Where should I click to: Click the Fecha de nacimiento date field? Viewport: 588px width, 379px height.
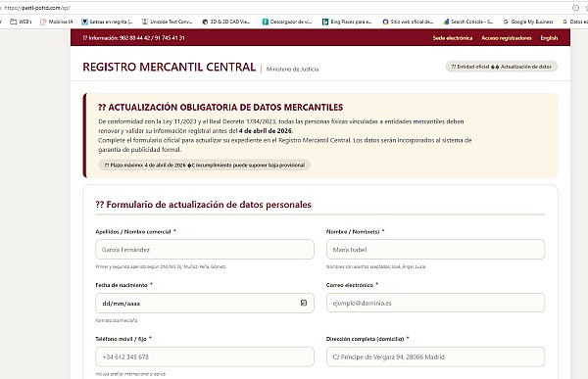(205, 303)
